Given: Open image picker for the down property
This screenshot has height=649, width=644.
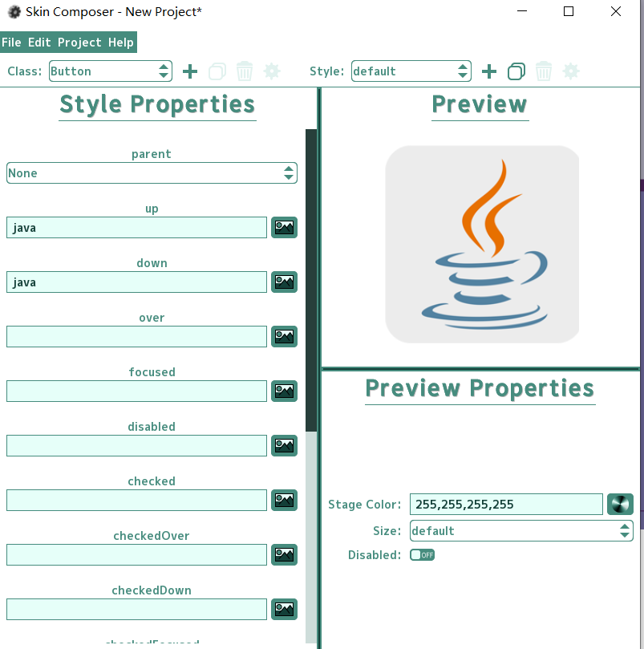Looking at the screenshot, I should (284, 282).
